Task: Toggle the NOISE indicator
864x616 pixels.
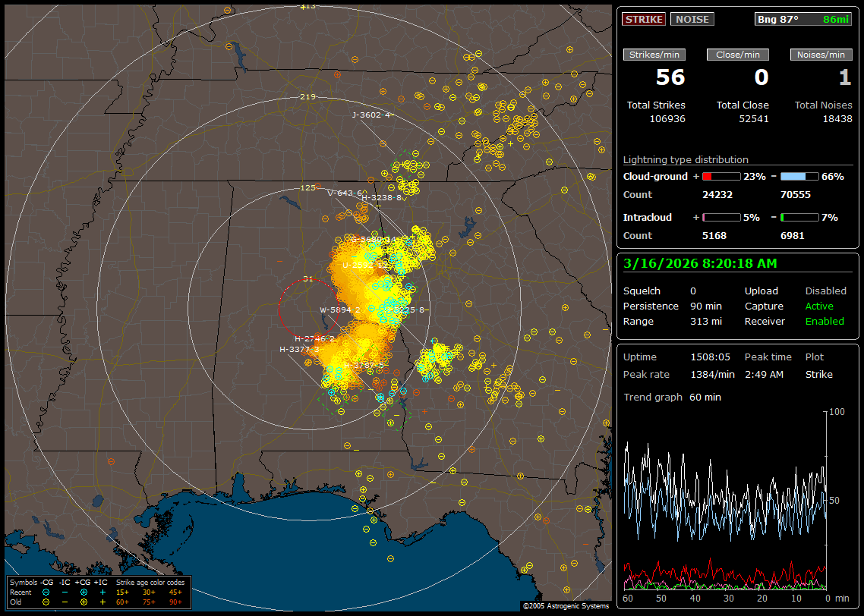Action: point(692,19)
